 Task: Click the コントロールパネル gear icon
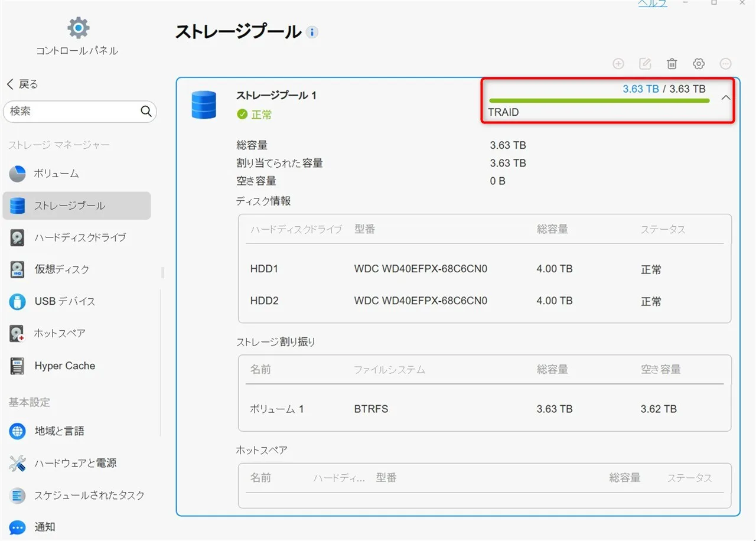pyautogui.click(x=77, y=27)
